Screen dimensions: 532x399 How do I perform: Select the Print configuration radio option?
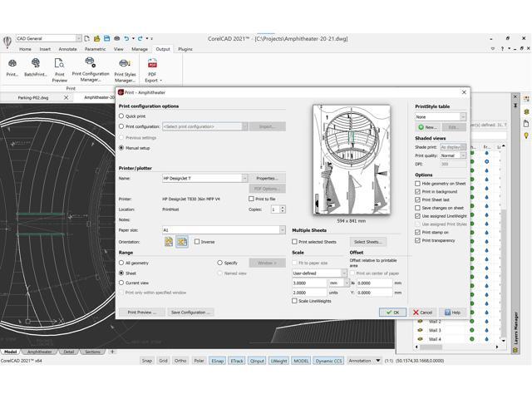tap(121, 126)
